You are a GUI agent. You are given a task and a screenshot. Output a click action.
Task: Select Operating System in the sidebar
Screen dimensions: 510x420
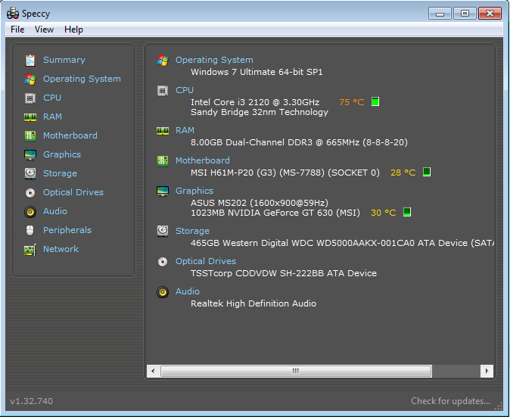point(82,79)
